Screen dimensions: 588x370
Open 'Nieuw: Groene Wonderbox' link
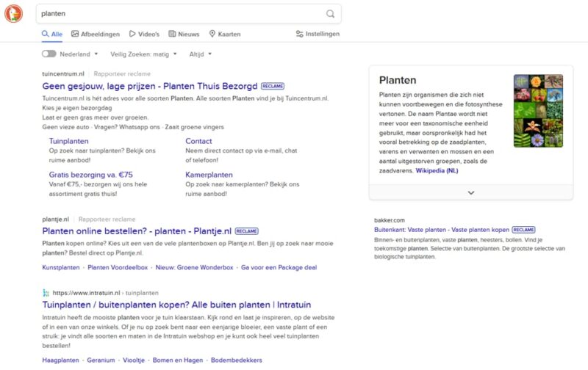tap(194, 267)
